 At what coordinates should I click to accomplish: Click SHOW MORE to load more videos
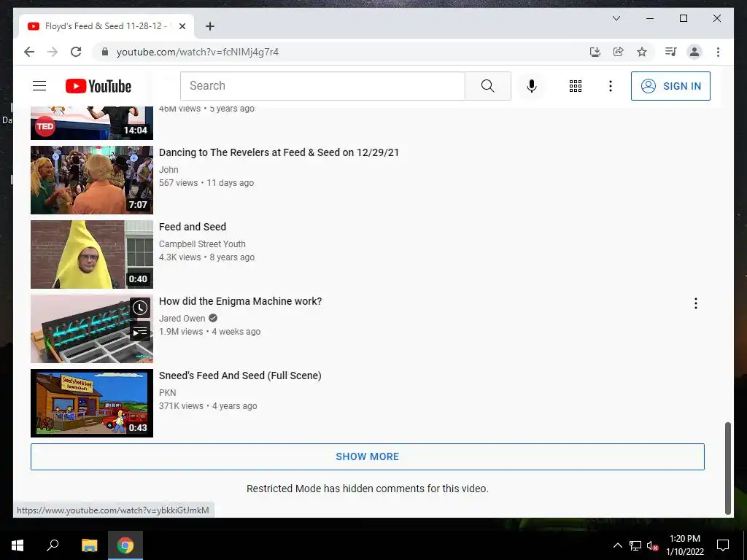pyautogui.click(x=368, y=456)
